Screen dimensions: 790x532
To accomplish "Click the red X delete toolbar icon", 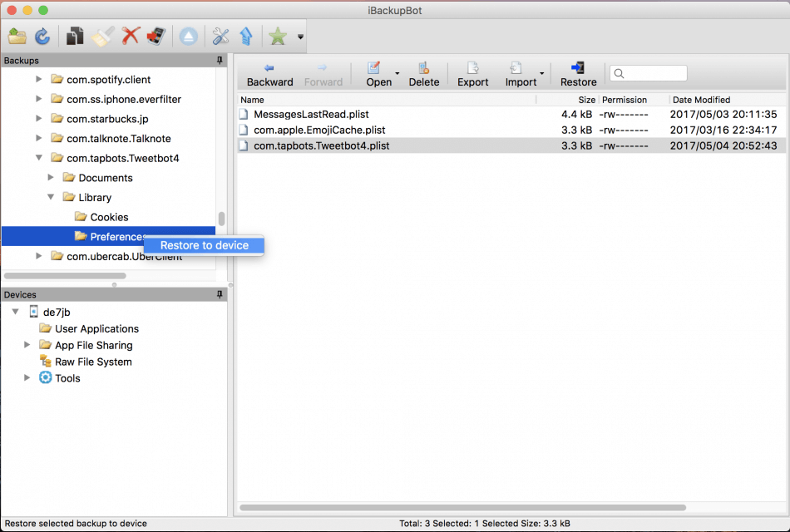I will (x=131, y=37).
